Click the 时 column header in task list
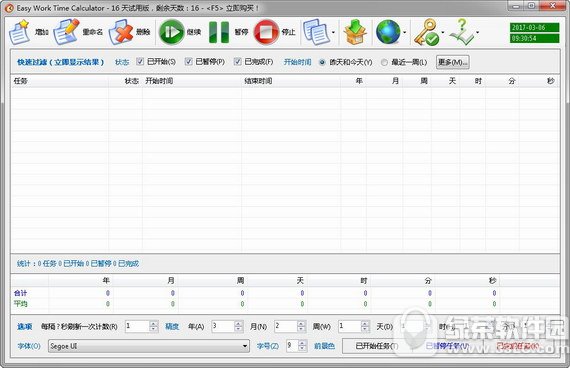Image resolution: width=570 pixels, height=368 pixels. 473,81
